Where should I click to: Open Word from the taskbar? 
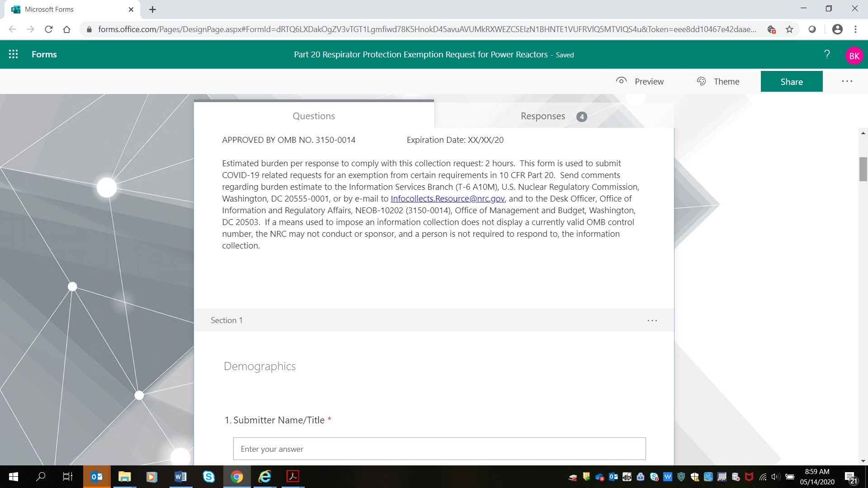point(180,477)
